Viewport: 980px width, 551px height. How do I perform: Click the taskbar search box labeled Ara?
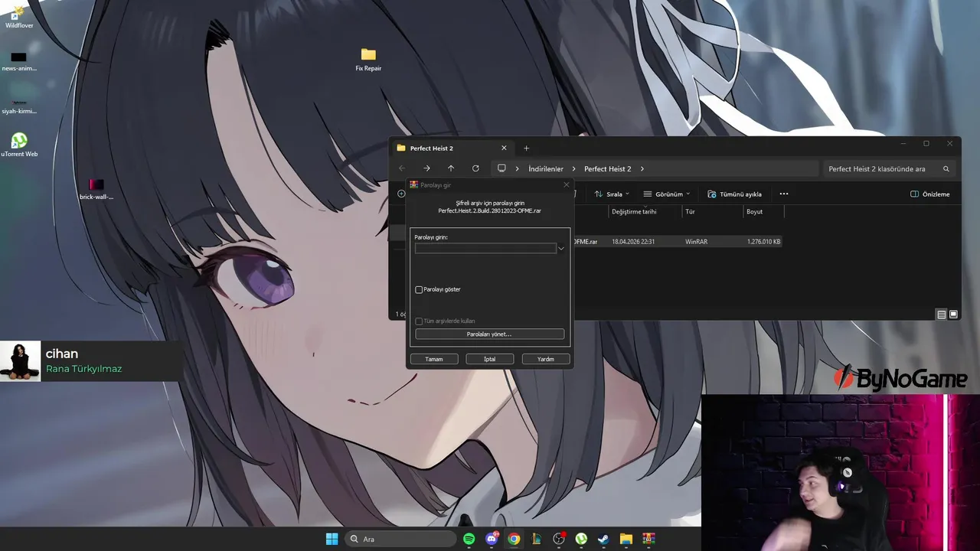pos(400,539)
